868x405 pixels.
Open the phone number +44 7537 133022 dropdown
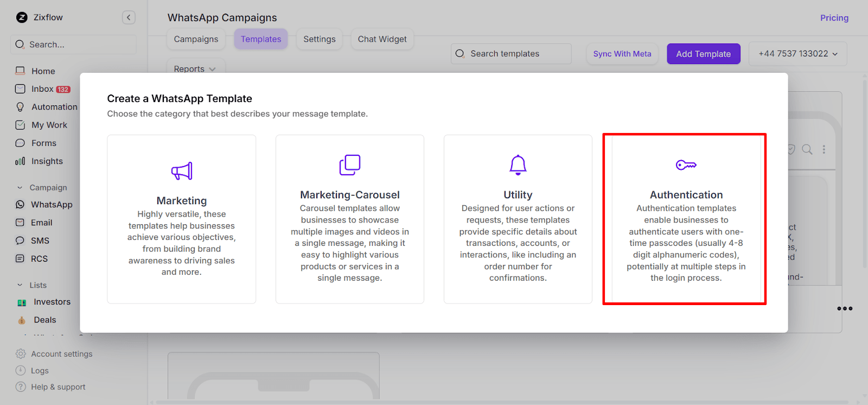[x=797, y=54]
